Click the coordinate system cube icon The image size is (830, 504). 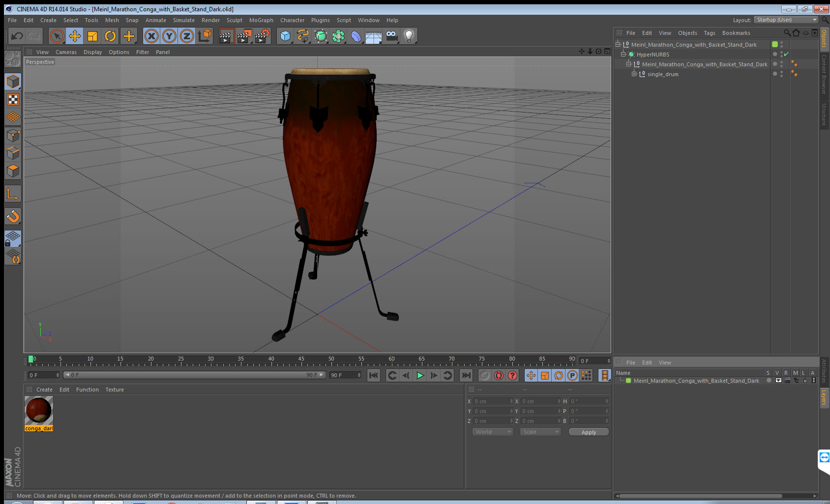205,36
